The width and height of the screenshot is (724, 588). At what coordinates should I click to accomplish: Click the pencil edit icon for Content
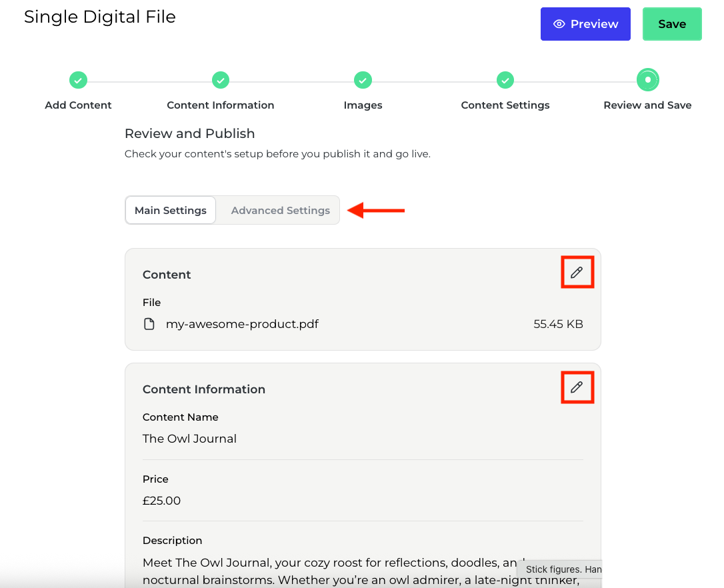(x=576, y=273)
